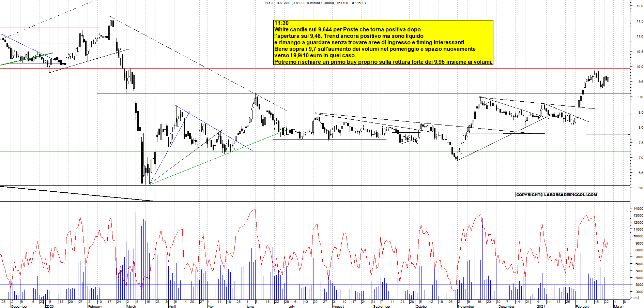This screenshot has width=644, height=308.
Task: Click the October month label
Action: tap(421, 306)
